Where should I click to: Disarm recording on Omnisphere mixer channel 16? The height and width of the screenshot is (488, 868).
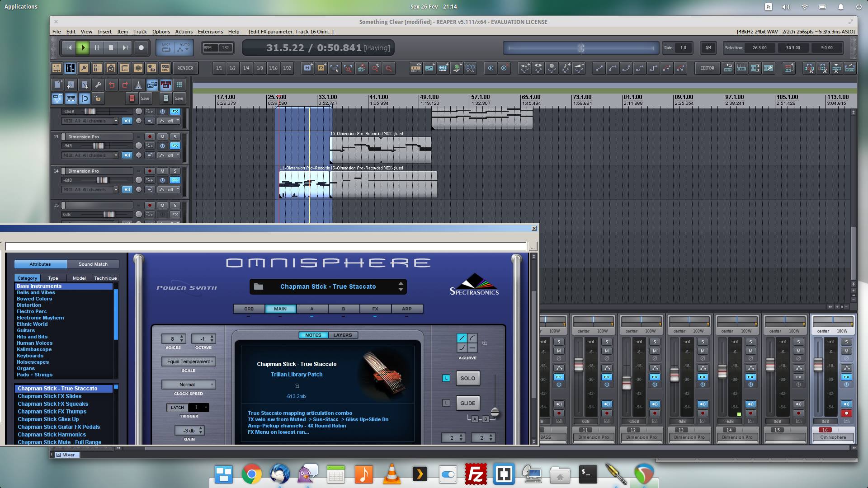point(846,413)
